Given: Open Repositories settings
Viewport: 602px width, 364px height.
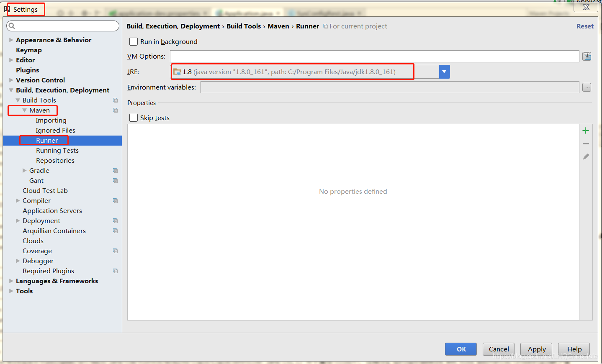Looking at the screenshot, I should pyautogui.click(x=55, y=161).
